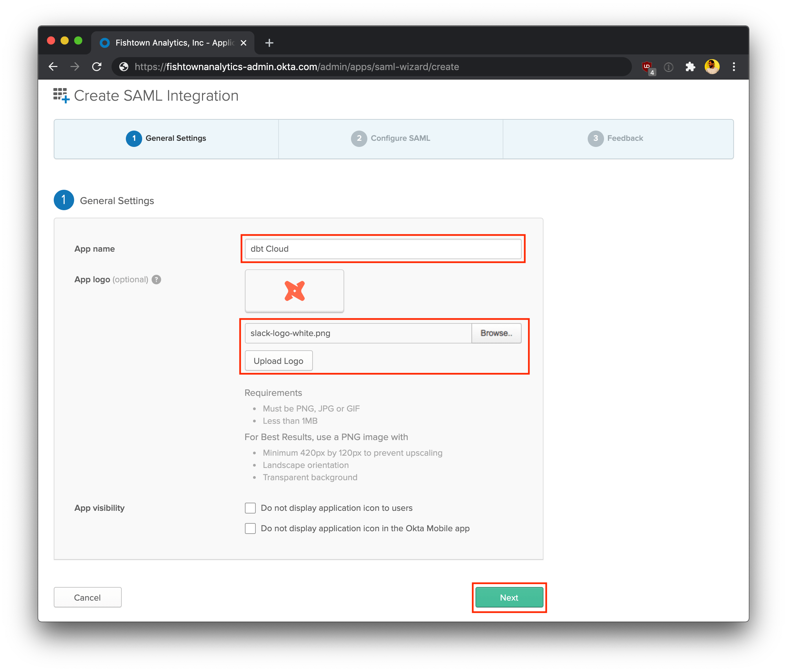Click the browser extensions puzzle icon

point(690,66)
